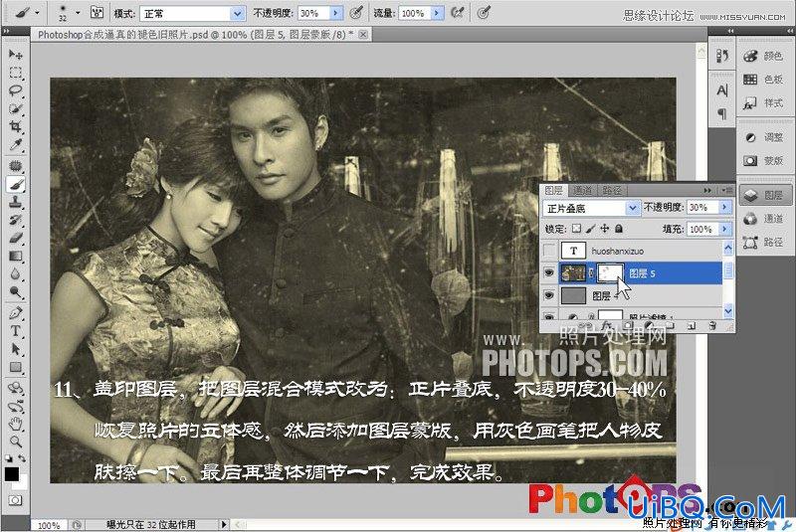Screen dimensions: 796x532
Task: Select the Brush tool in toolbox
Action: point(16,184)
